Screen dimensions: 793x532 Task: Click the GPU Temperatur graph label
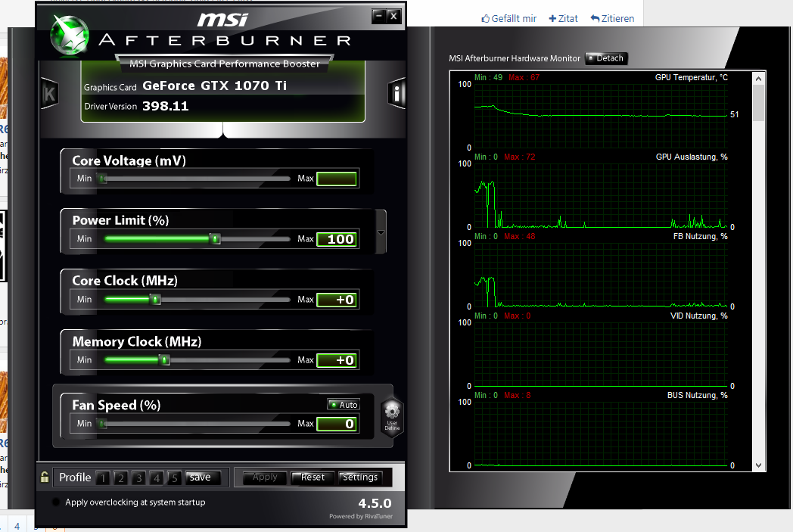tap(692, 77)
